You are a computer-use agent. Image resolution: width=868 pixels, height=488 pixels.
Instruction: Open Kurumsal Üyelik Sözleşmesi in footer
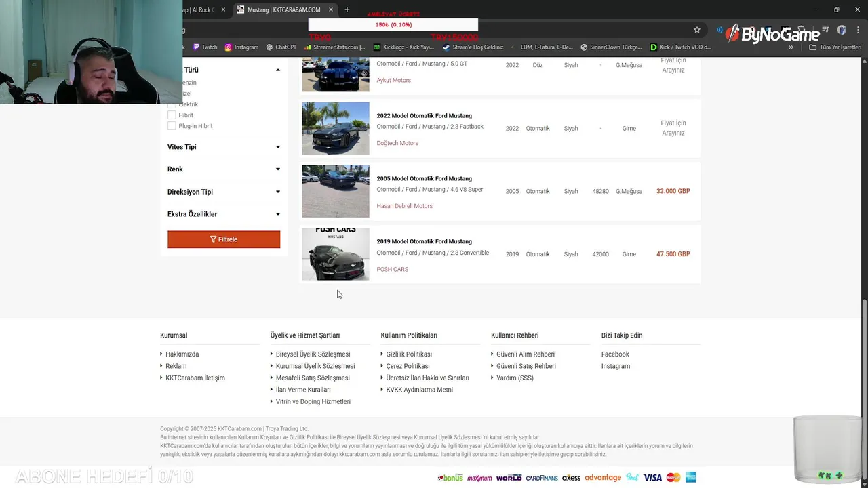coord(315,366)
